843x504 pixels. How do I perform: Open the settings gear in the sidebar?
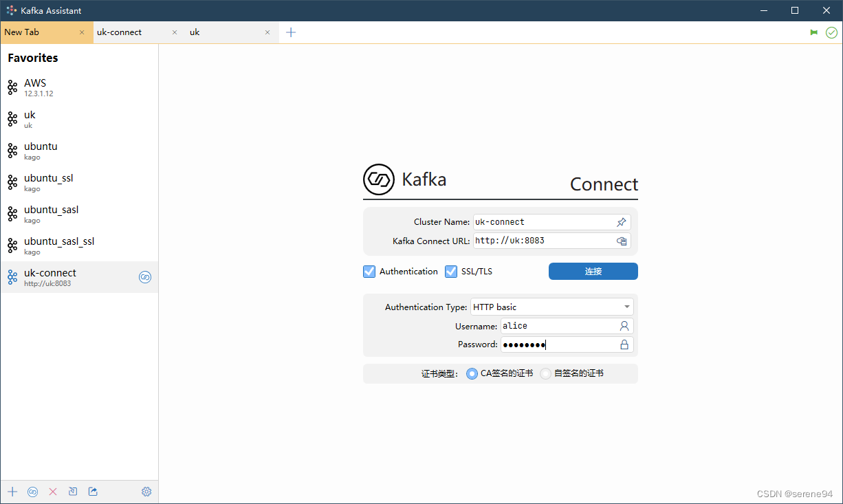pyautogui.click(x=146, y=492)
